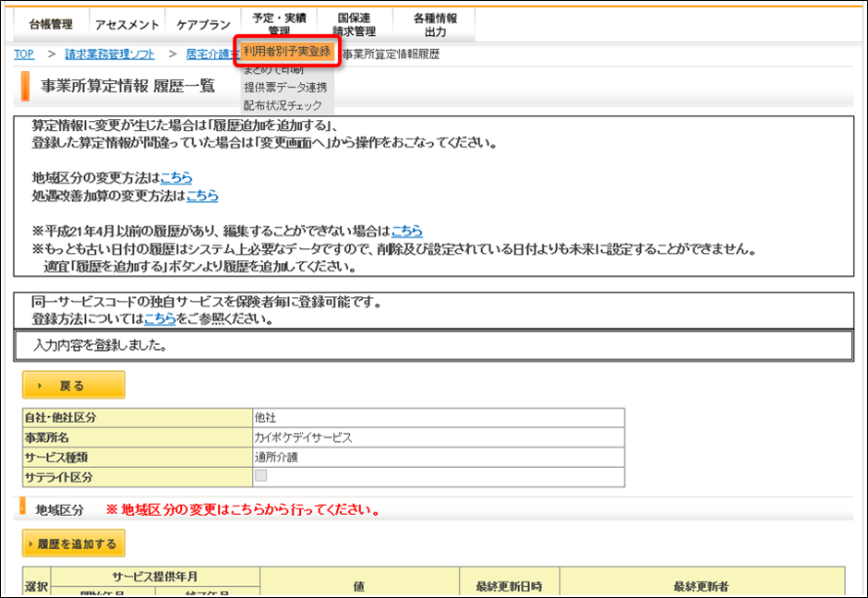
Task: Select 提供票データ連携 menu entry
Action: click(287, 87)
